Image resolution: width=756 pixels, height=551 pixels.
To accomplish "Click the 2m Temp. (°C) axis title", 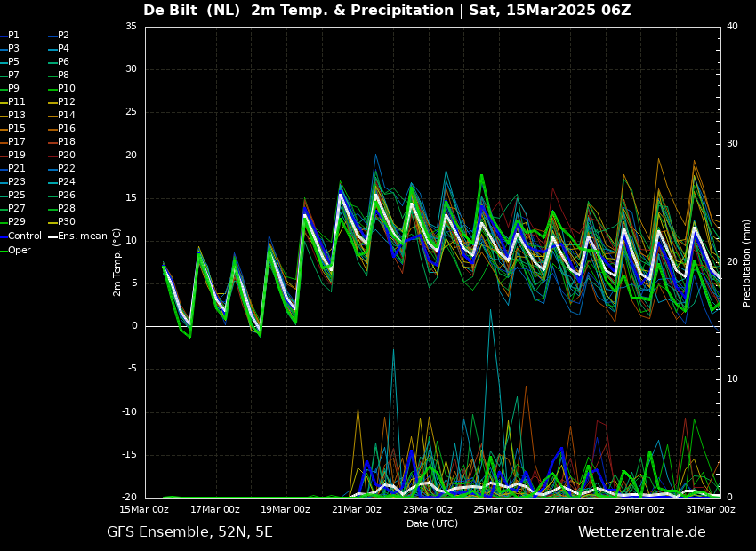I will (117, 262).
